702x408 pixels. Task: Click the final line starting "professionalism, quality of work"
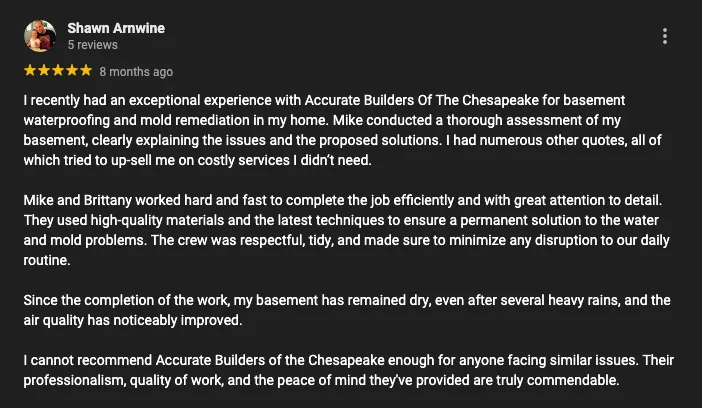coord(321,380)
